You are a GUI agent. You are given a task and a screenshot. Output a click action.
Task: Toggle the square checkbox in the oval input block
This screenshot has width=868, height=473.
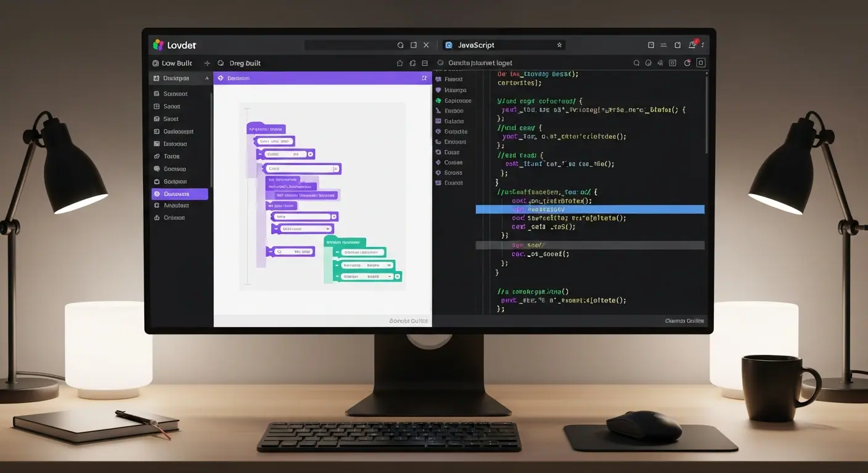point(337,168)
